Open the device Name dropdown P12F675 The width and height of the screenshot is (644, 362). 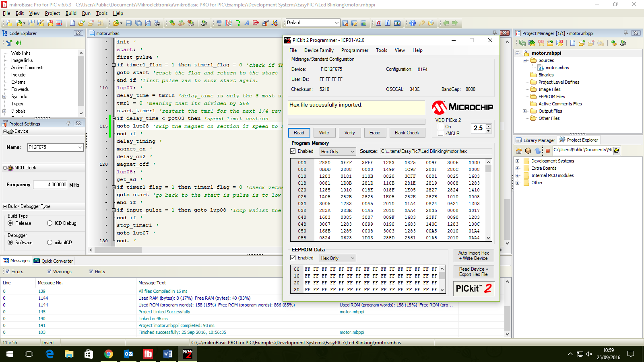coord(56,147)
